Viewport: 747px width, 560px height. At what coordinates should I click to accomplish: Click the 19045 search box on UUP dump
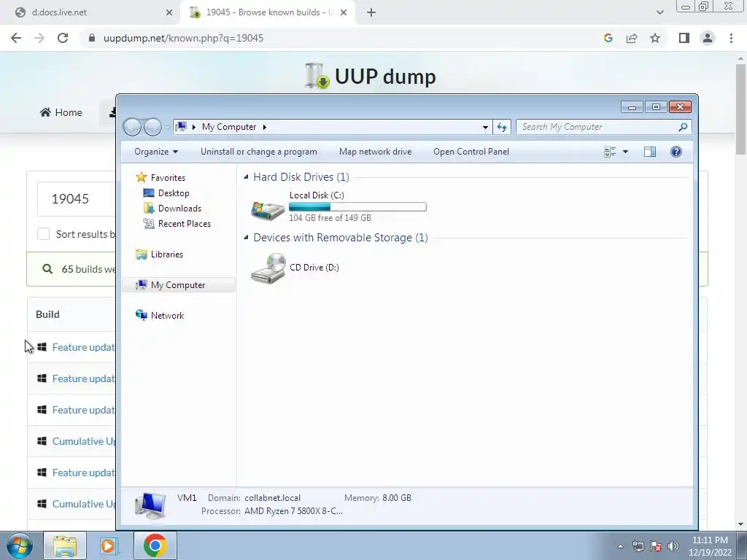point(76,199)
